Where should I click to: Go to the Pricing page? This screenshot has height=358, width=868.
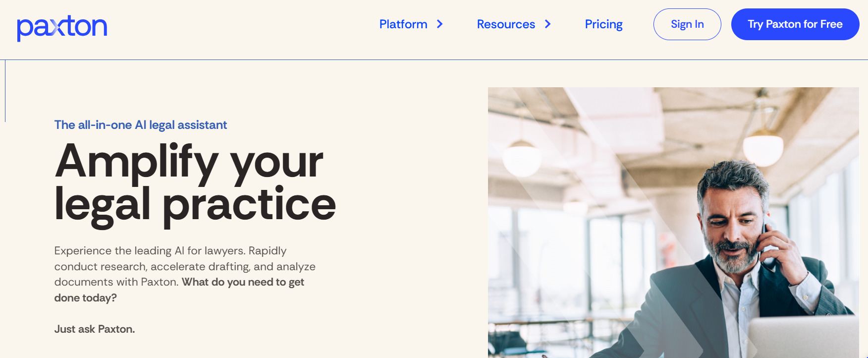[603, 24]
